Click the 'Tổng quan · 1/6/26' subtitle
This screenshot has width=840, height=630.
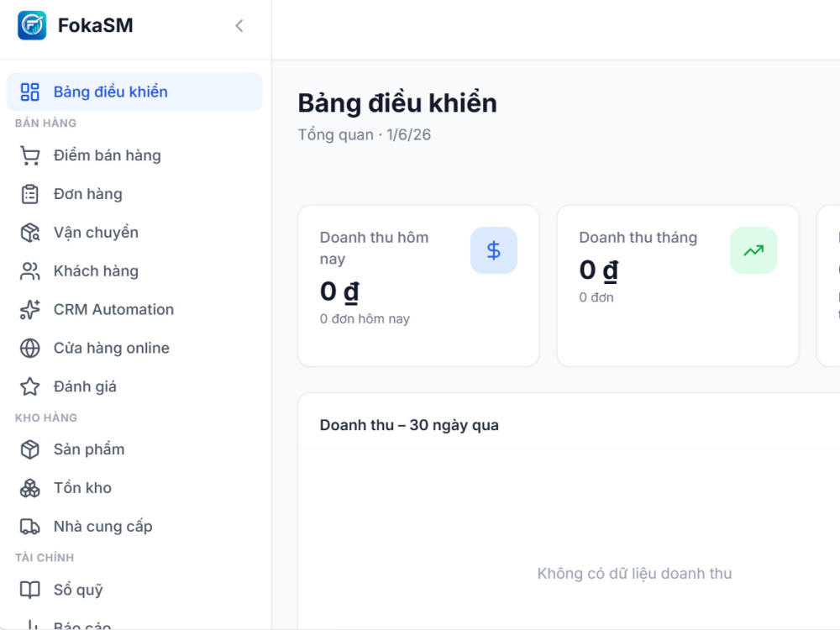(365, 134)
